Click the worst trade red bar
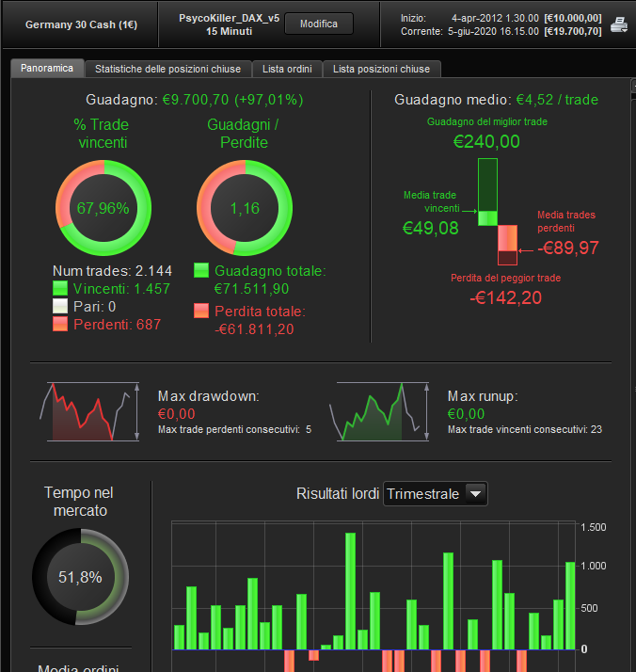This screenshot has width=636, height=672. tap(507, 245)
